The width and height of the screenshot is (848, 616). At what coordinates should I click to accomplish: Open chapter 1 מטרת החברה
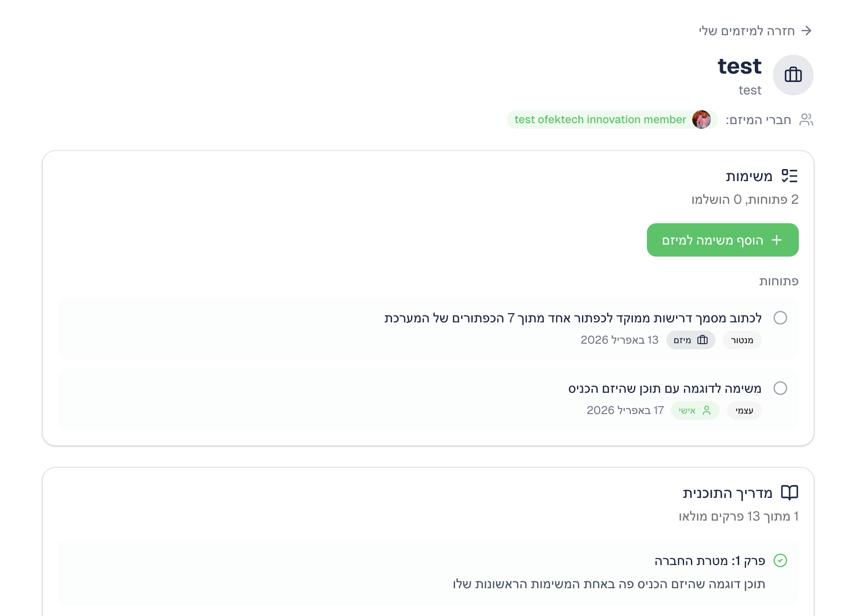coord(709,561)
